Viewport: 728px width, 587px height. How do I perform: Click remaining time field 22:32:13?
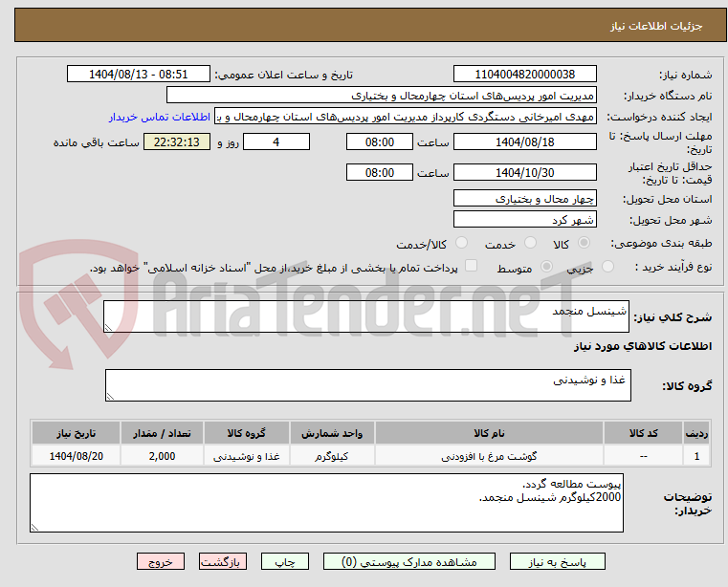[176, 142]
